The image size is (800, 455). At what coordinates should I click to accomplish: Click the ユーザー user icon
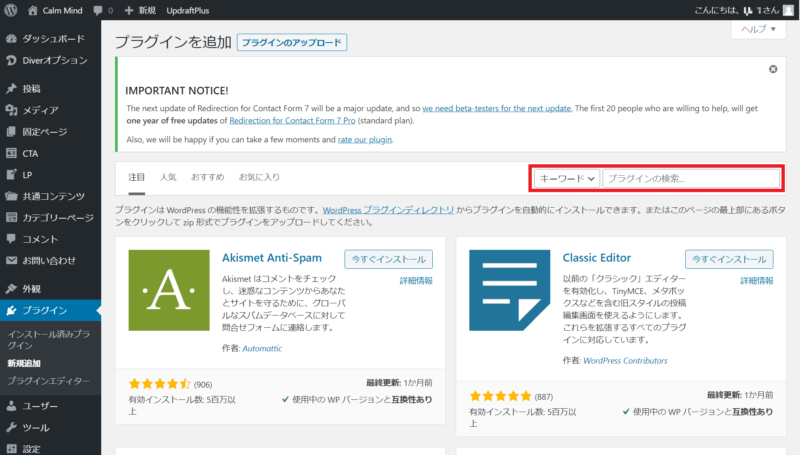(x=11, y=406)
